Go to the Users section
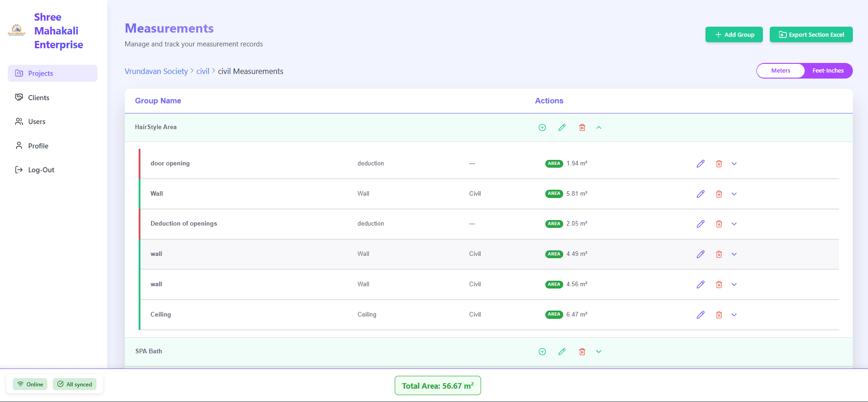This screenshot has width=868, height=402. pyautogui.click(x=37, y=122)
